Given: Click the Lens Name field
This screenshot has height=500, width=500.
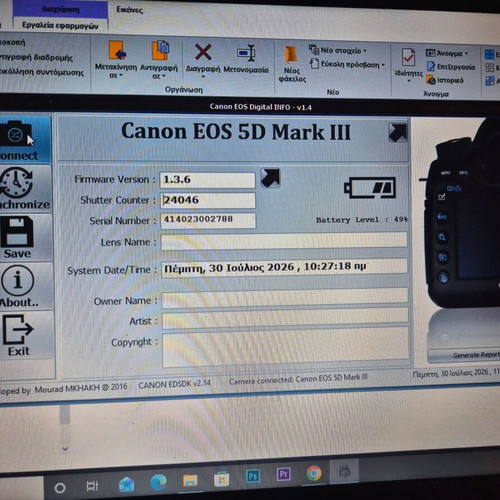Looking at the screenshot, I should pos(284,241).
